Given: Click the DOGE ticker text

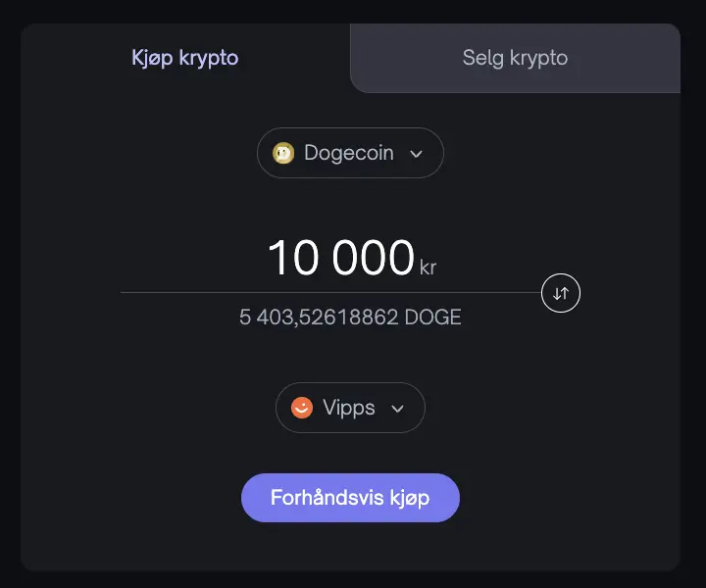Looking at the screenshot, I should 433,317.
